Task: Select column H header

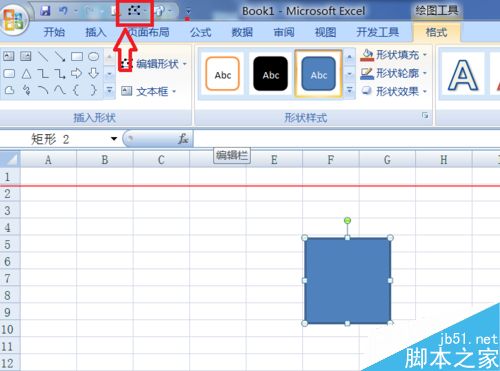Action: [x=444, y=160]
